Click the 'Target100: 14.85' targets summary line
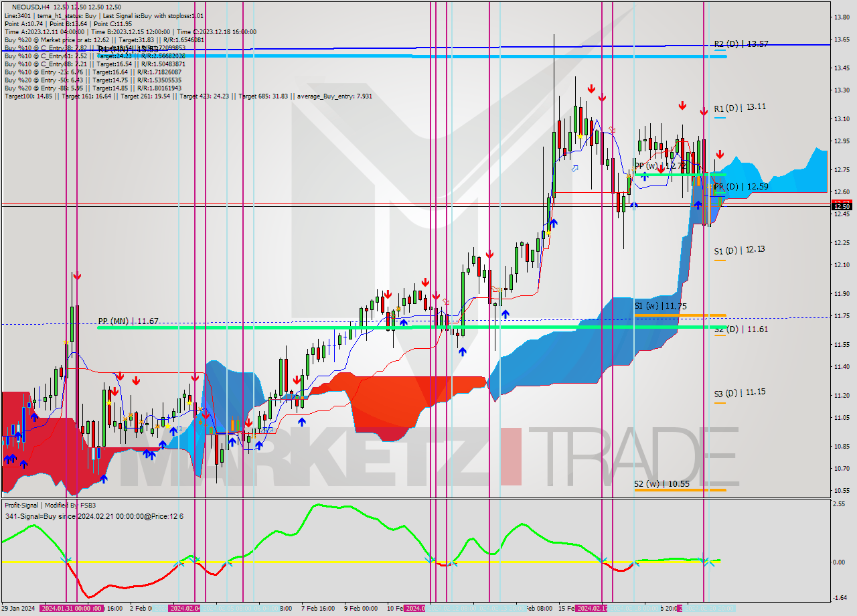857x616 pixels. point(188,96)
